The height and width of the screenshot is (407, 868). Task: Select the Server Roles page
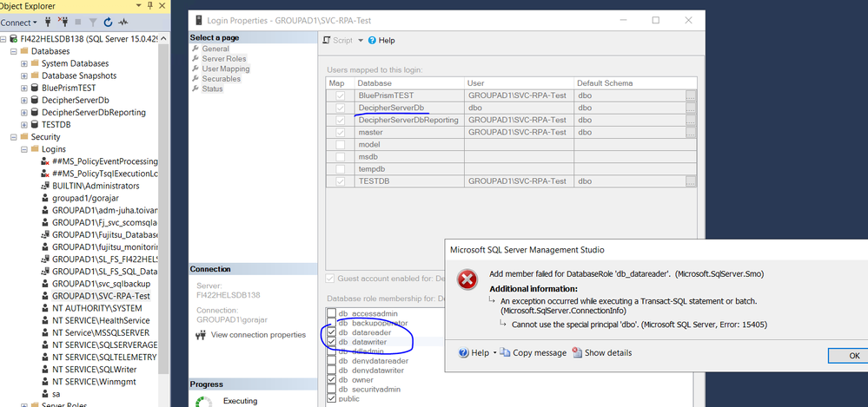[224, 59]
